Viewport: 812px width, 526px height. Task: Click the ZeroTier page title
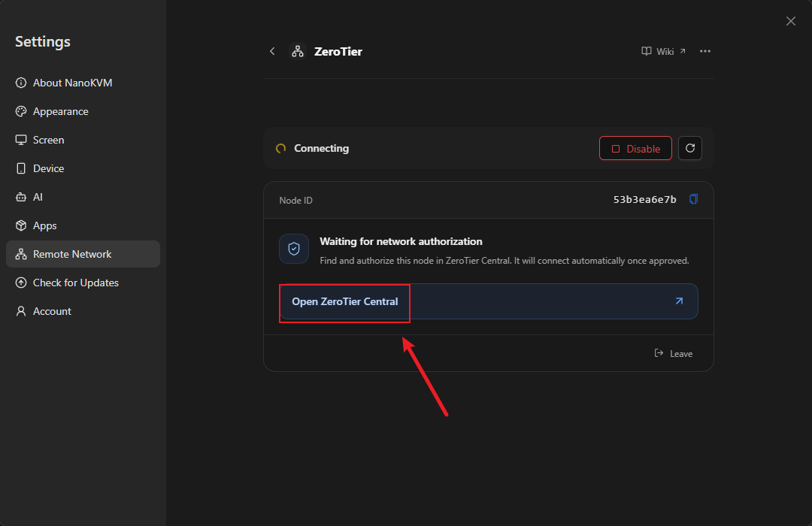tap(338, 52)
